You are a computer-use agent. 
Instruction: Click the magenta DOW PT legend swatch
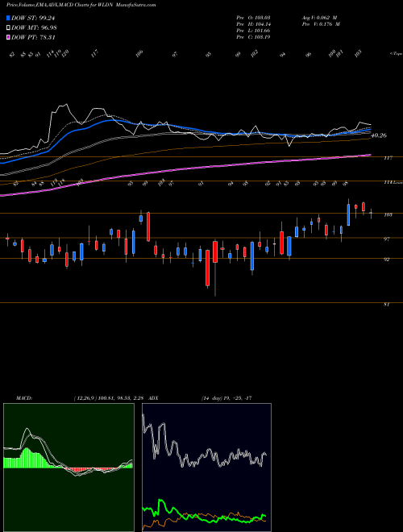(8, 37)
